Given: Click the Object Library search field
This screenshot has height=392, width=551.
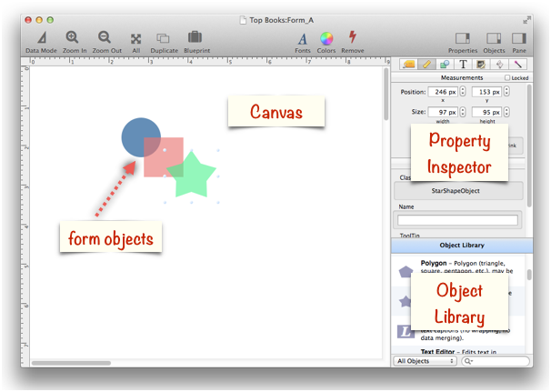Looking at the screenshot, I should pyautogui.click(x=496, y=361).
